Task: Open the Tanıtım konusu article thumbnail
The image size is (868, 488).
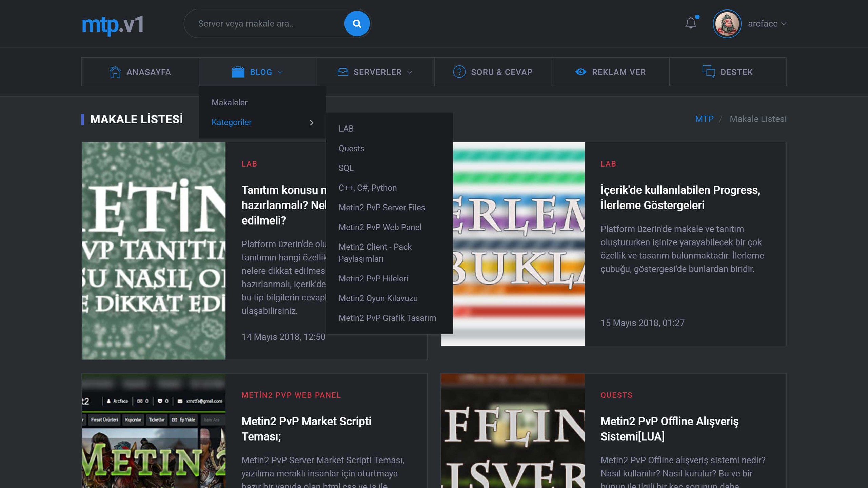Action: click(x=154, y=251)
